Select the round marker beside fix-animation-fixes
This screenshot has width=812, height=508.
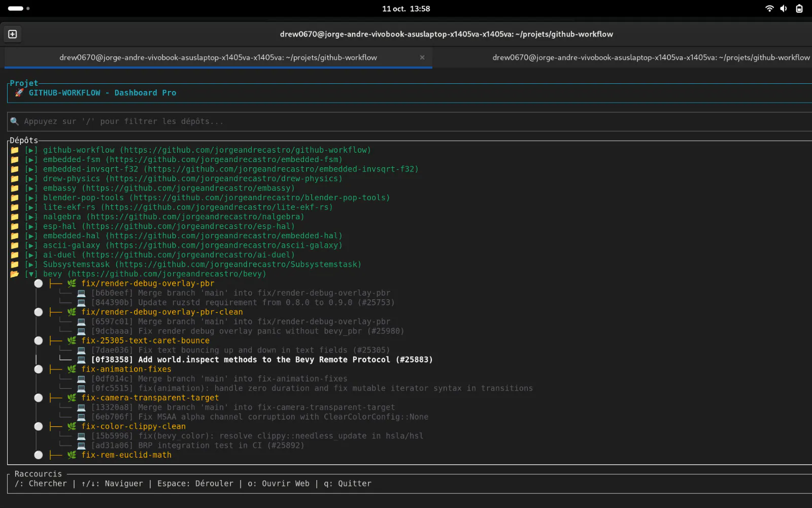[x=39, y=369]
